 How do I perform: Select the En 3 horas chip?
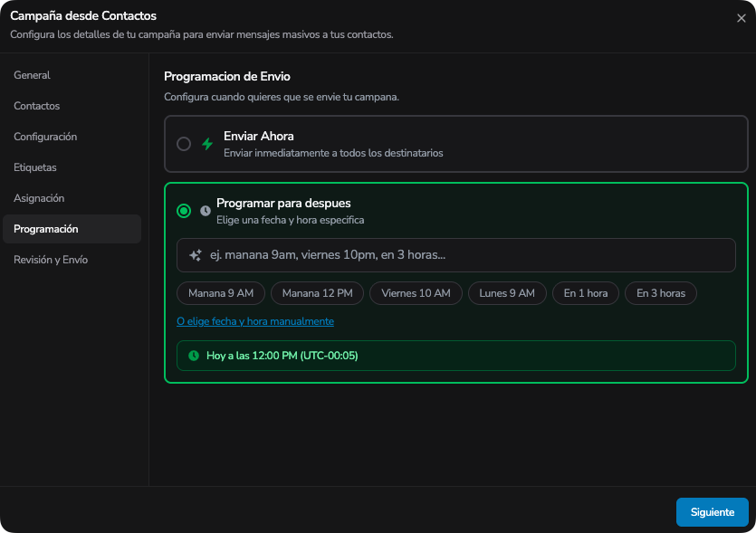[x=661, y=293]
